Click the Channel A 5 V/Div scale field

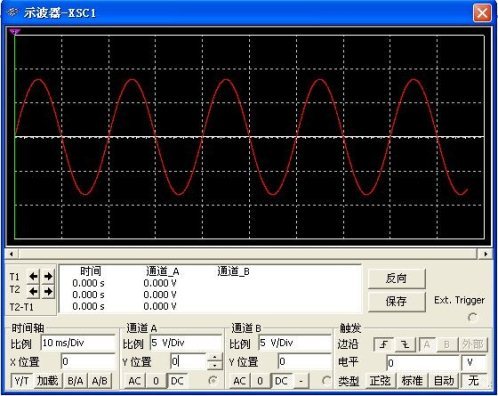[186, 343]
